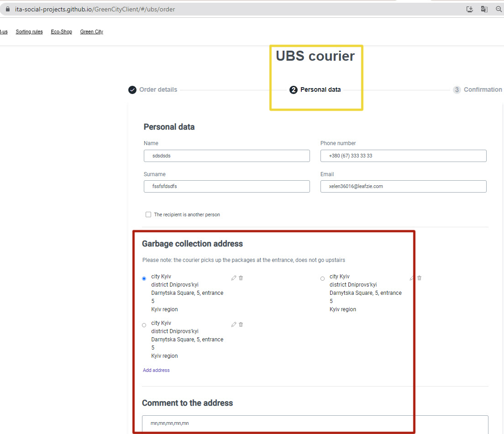This screenshot has height=434, width=504.
Task: Open Google Translate from the address bar
Action: 484,9
